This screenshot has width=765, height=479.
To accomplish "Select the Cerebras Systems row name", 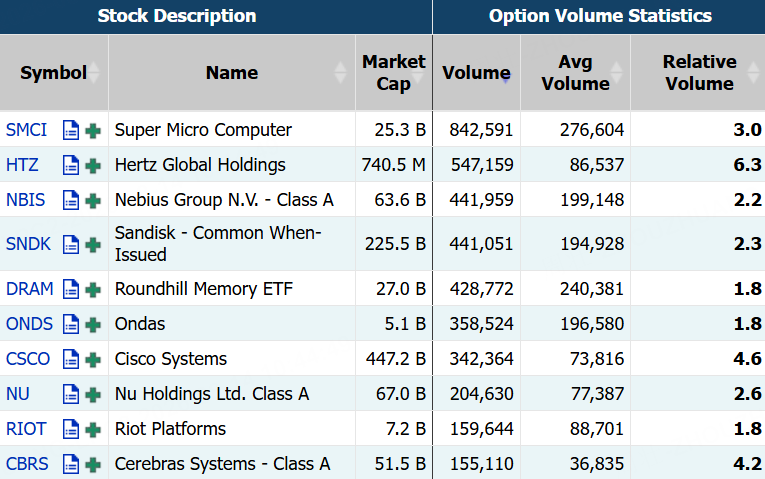I will pos(222,464).
